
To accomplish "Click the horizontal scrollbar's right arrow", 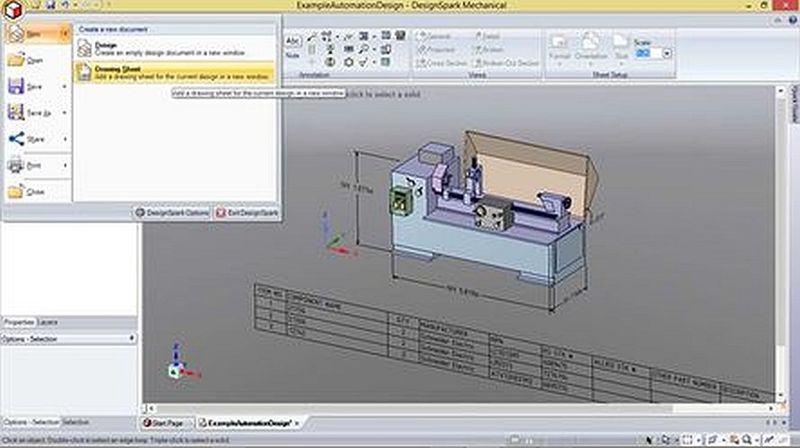I will 770,409.
